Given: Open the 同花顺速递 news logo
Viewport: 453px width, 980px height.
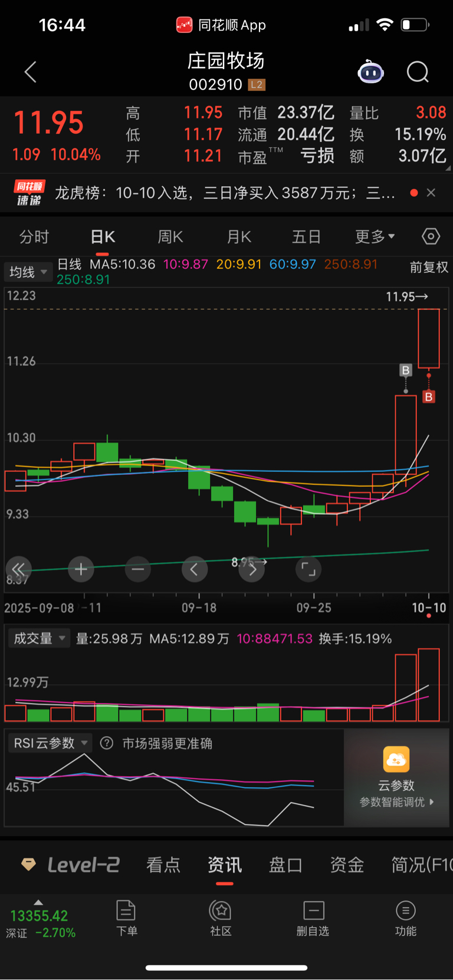Looking at the screenshot, I should pos(29,193).
